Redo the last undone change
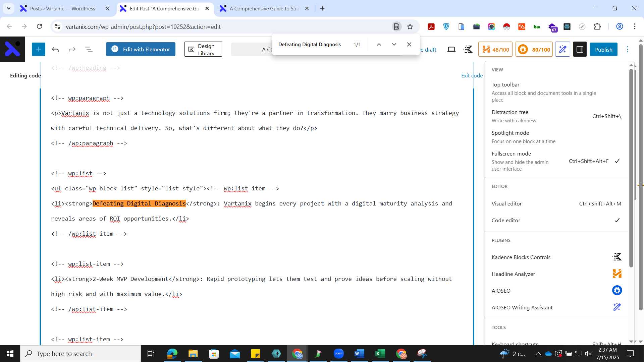Viewport: 644px width, 362px height. pyautogui.click(x=72, y=50)
